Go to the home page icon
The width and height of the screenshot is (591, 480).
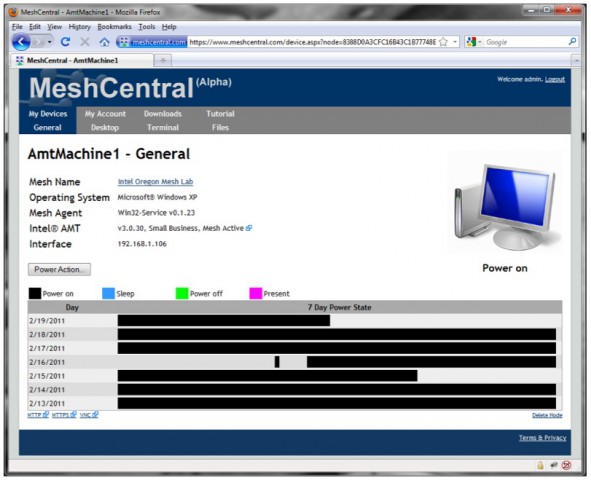click(x=104, y=42)
